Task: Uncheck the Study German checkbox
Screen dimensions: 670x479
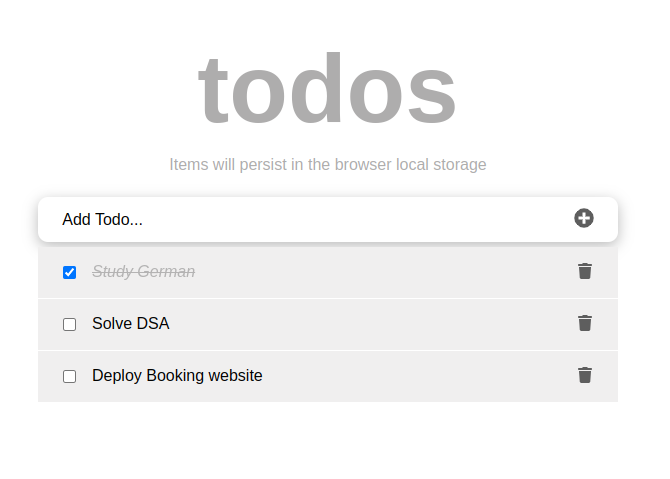Action: tap(70, 272)
